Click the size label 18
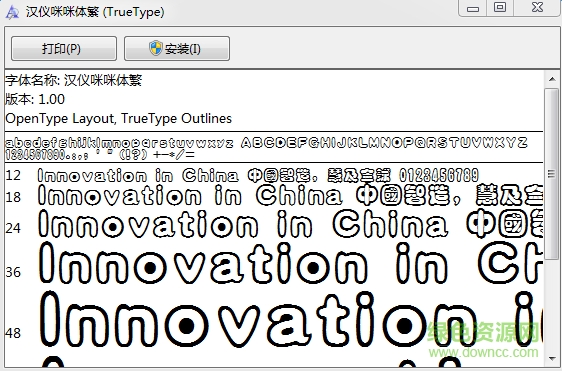 click(13, 197)
